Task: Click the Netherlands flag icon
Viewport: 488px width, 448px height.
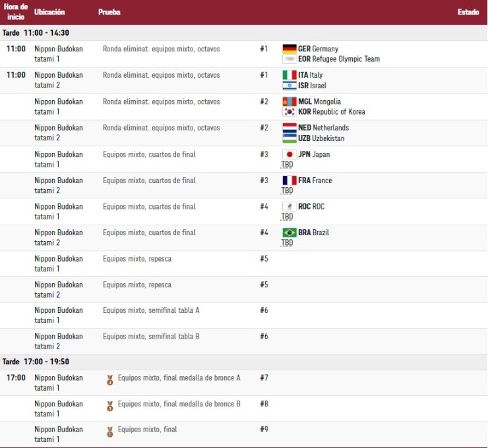Action: click(289, 128)
